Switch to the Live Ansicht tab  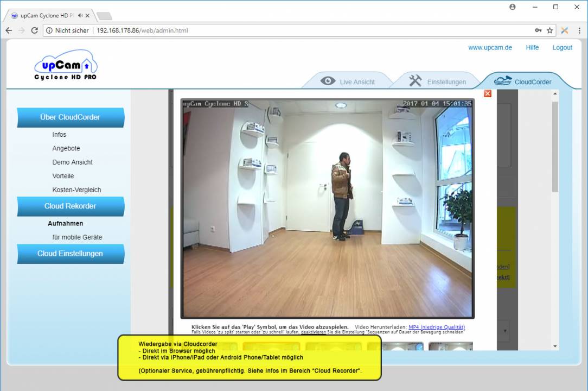pos(348,81)
